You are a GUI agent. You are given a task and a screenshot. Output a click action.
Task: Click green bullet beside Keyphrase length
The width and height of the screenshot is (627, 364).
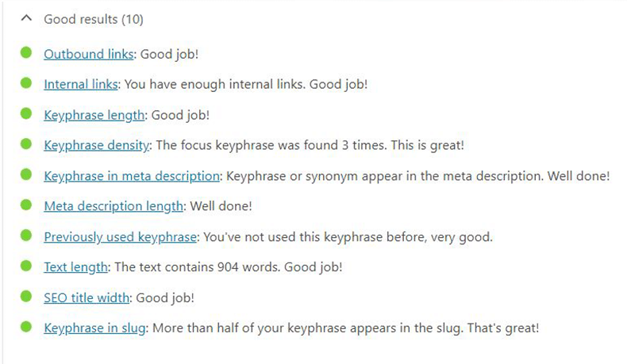pyautogui.click(x=26, y=114)
